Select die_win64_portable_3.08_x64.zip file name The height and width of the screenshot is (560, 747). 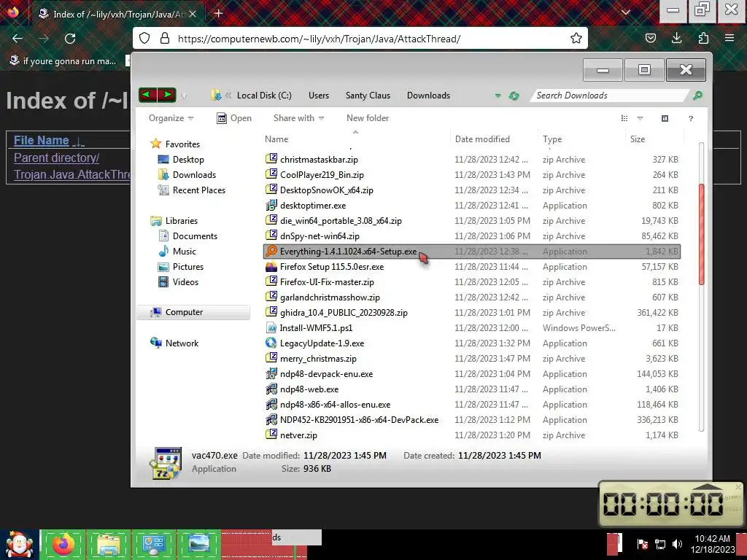[341, 221]
